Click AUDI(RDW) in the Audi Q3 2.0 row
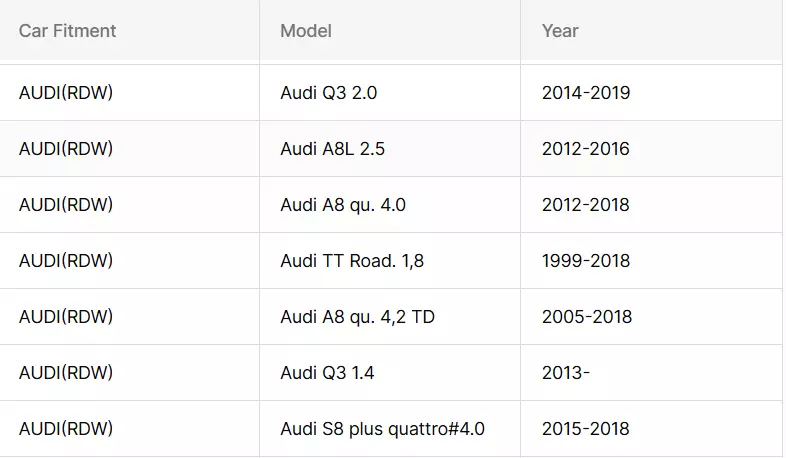The width and height of the screenshot is (786, 458). (x=66, y=93)
